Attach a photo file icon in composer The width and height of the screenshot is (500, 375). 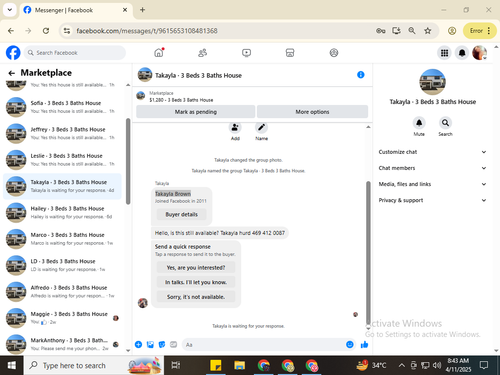(x=150, y=344)
